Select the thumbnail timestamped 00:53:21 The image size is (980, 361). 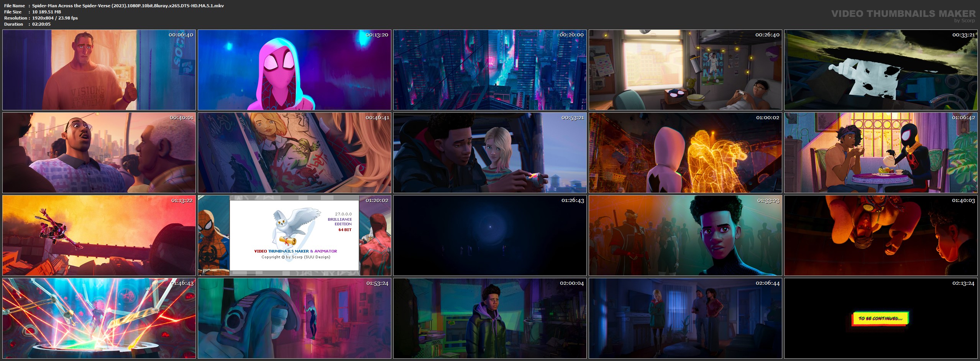tap(490, 153)
